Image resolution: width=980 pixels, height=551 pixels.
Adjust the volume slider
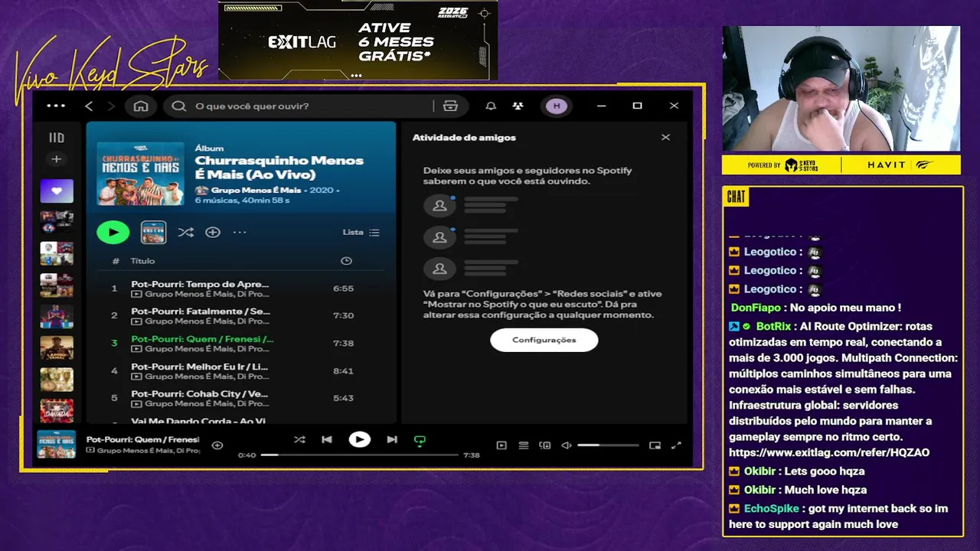pyautogui.click(x=608, y=445)
